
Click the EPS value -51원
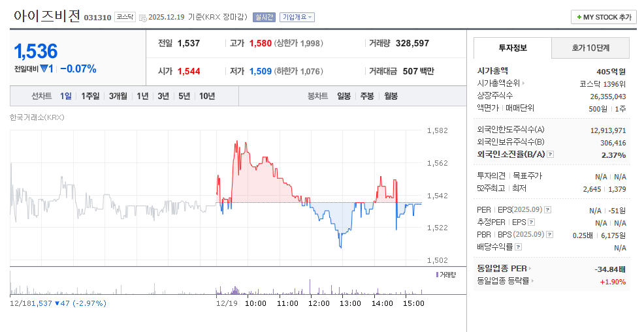tap(617, 211)
